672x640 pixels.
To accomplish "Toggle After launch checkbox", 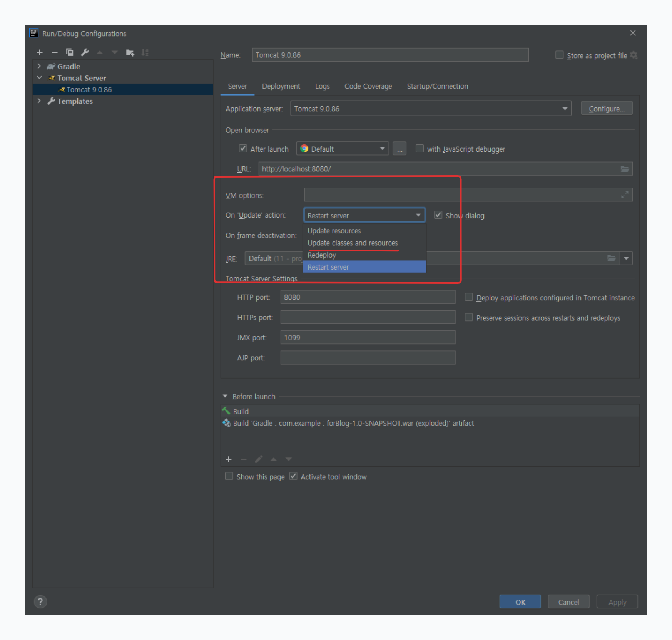I will coord(243,149).
